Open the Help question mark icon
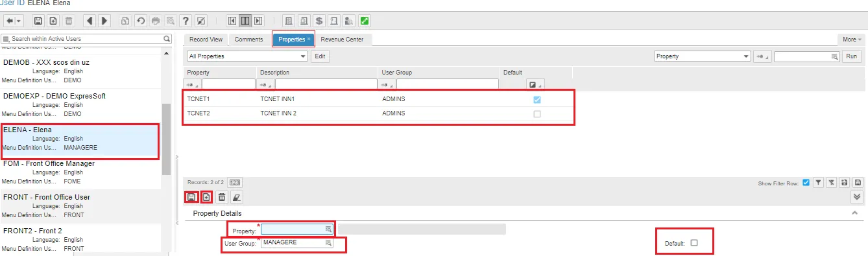Screen dimensions: 868x256 [186, 21]
